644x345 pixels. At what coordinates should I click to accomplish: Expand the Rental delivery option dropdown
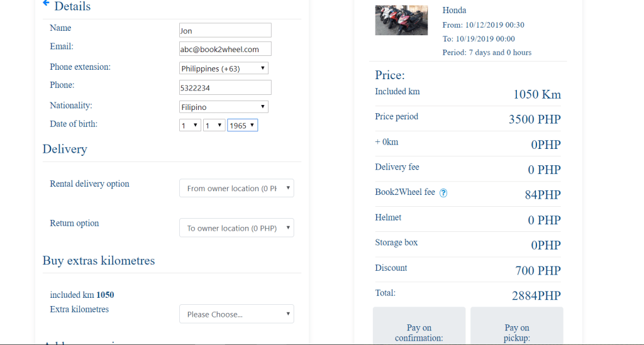pos(236,188)
